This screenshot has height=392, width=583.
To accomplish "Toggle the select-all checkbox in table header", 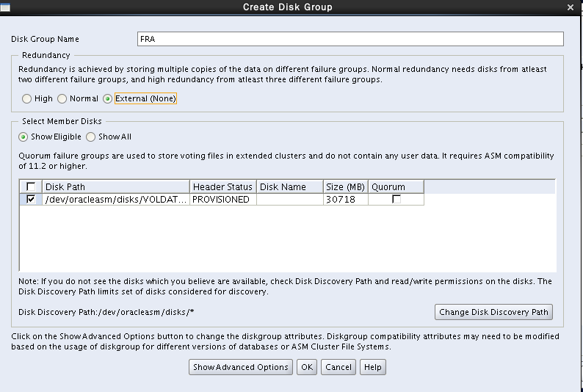I will pyautogui.click(x=31, y=187).
